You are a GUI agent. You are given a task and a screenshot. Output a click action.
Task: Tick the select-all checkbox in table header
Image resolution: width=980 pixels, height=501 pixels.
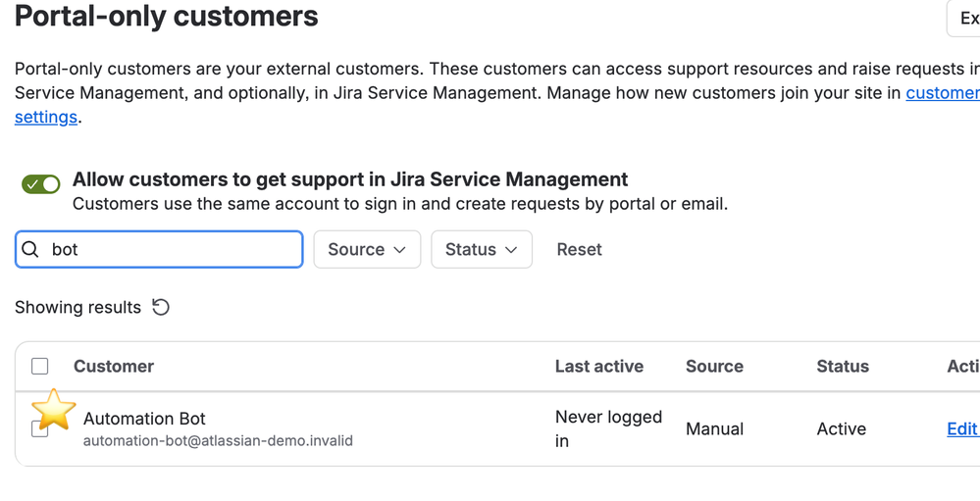click(x=40, y=366)
